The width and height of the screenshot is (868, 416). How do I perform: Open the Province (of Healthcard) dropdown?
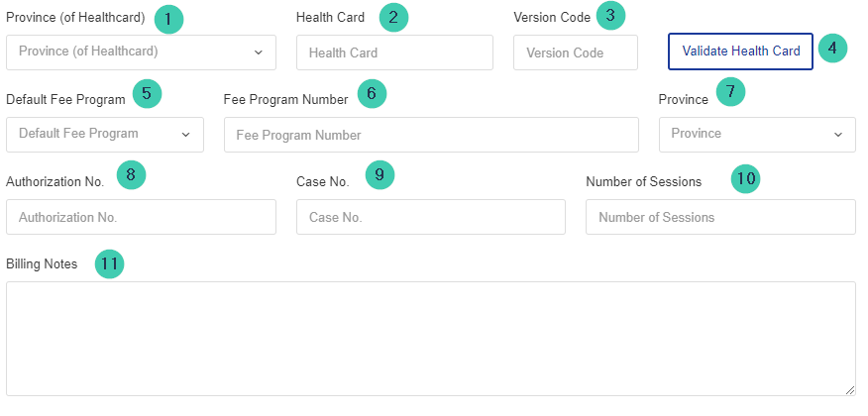coord(141,52)
